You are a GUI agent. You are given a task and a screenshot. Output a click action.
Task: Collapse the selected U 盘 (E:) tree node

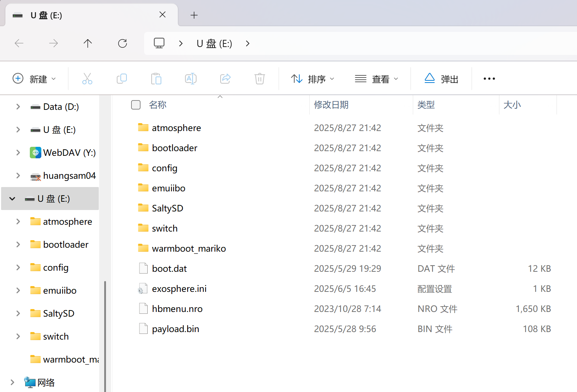(x=13, y=199)
